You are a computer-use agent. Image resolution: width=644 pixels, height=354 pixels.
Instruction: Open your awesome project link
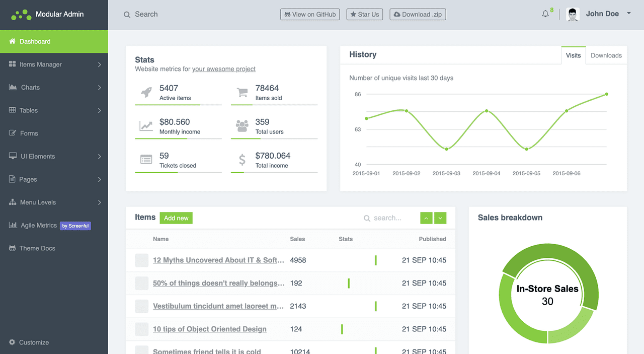(223, 69)
